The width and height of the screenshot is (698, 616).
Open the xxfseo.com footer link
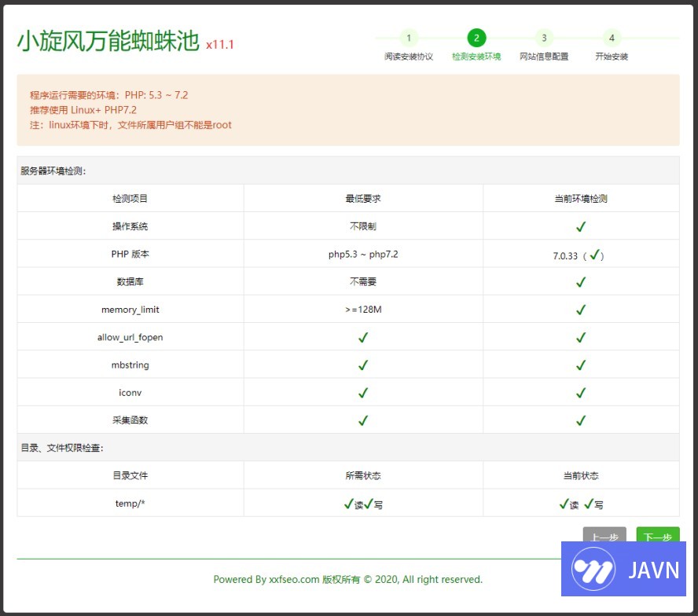pyautogui.click(x=294, y=580)
